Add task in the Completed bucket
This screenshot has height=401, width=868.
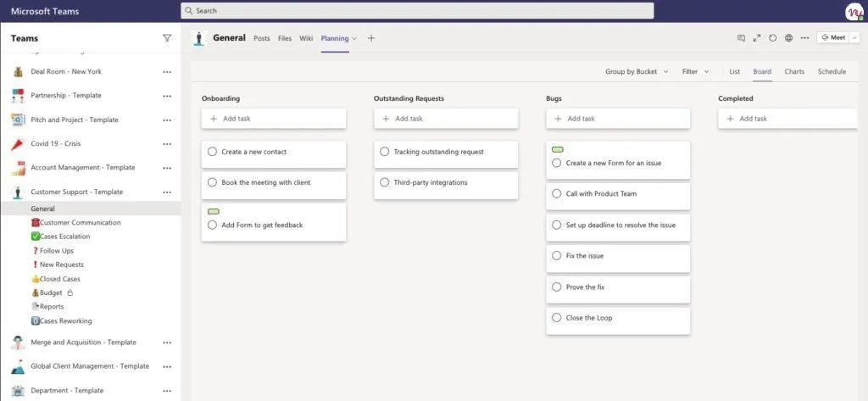pyautogui.click(x=787, y=119)
